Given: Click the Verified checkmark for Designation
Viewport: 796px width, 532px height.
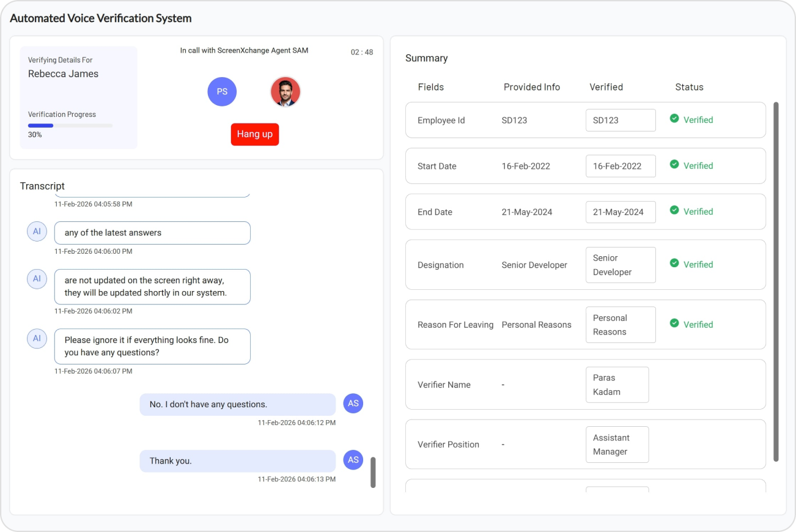Looking at the screenshot, I should pos(674,264).
